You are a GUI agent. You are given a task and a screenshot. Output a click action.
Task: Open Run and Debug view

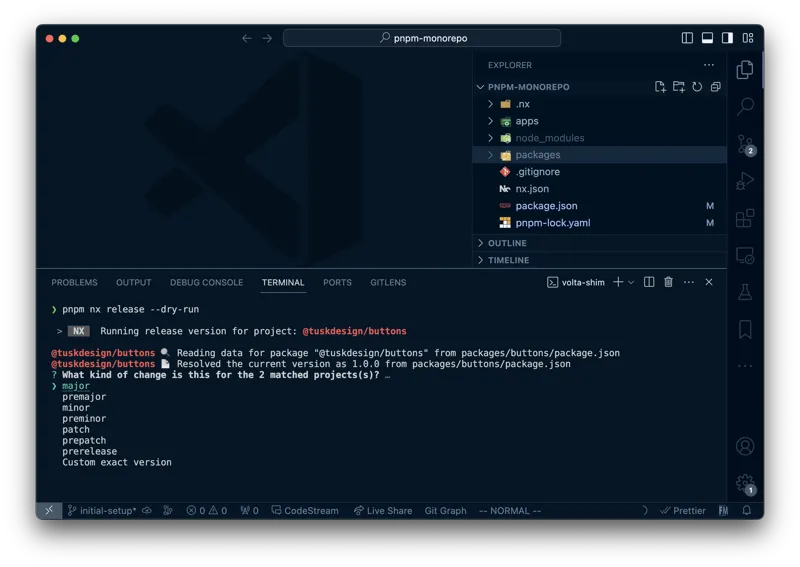pyautogui.click(x=744, y=181)
